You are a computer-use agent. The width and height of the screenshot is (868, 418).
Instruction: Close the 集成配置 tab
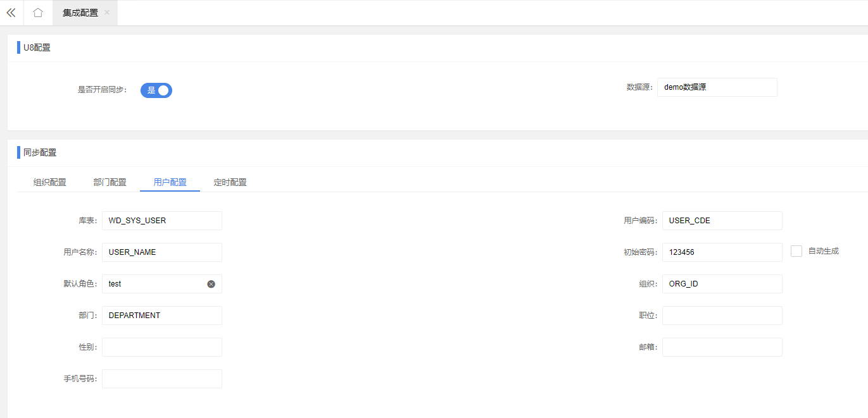[x=107, y=13]
